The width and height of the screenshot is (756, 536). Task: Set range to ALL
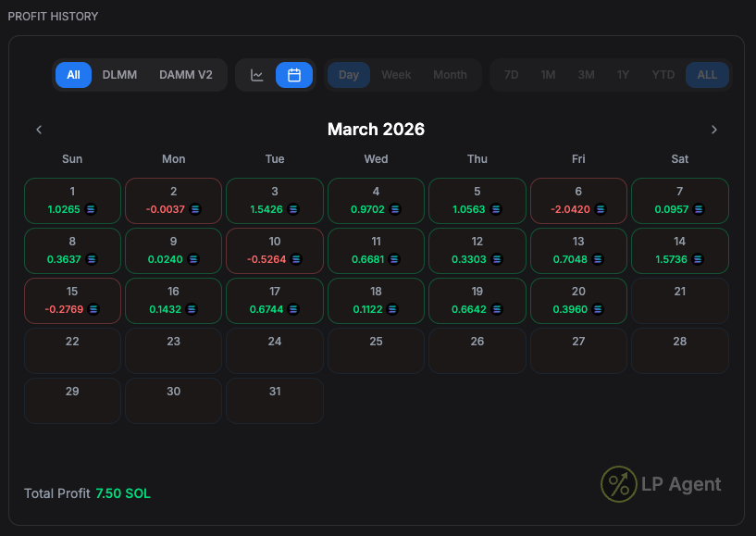click(x=707, y=75)
